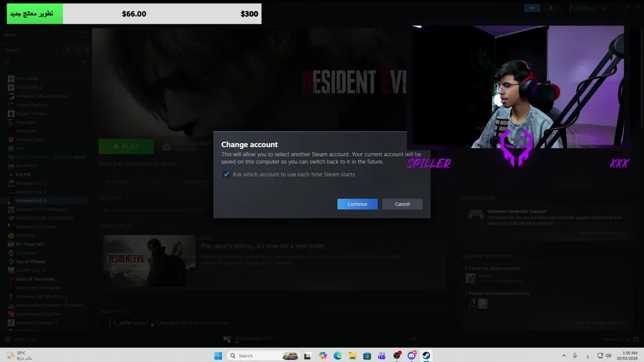The image size is (644, 362).
Task: Open the volume speaker icon in tray
Action: point(608,355)
